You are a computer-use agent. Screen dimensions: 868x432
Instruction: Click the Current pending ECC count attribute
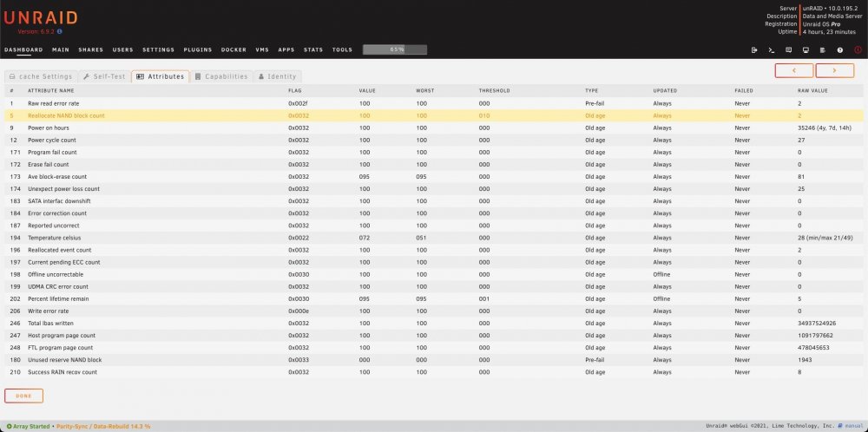click(64, 262)
